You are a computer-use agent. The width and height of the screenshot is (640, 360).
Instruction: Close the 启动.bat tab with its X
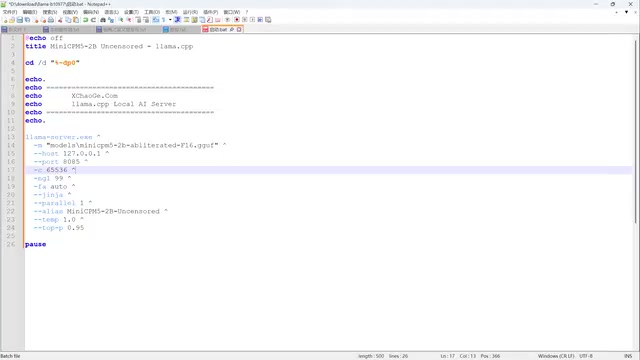pyautogui.click(x=239, y=29)
